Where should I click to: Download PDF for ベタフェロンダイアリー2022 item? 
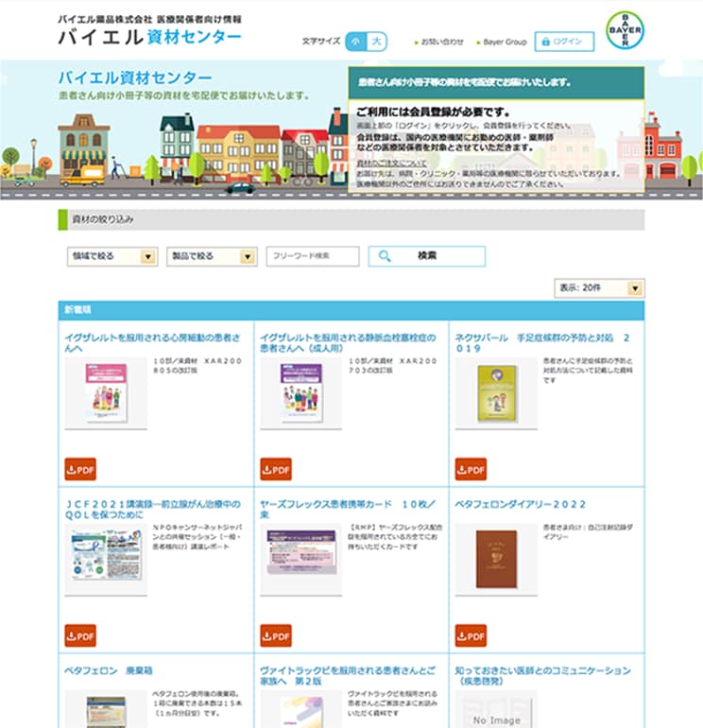pyautogui.click(x=471, y=635)
